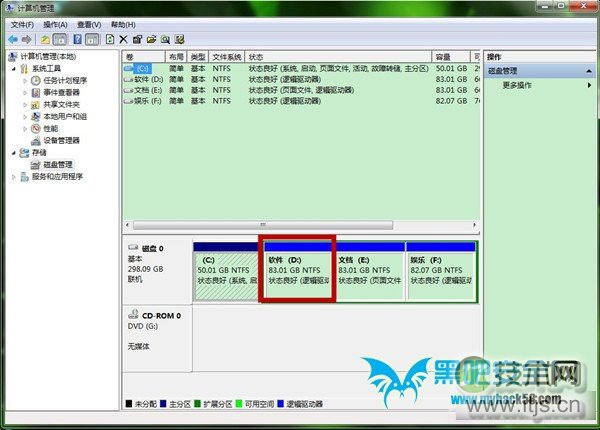
Task: Open the 操作(A) menu
Action: coord(55,25)
